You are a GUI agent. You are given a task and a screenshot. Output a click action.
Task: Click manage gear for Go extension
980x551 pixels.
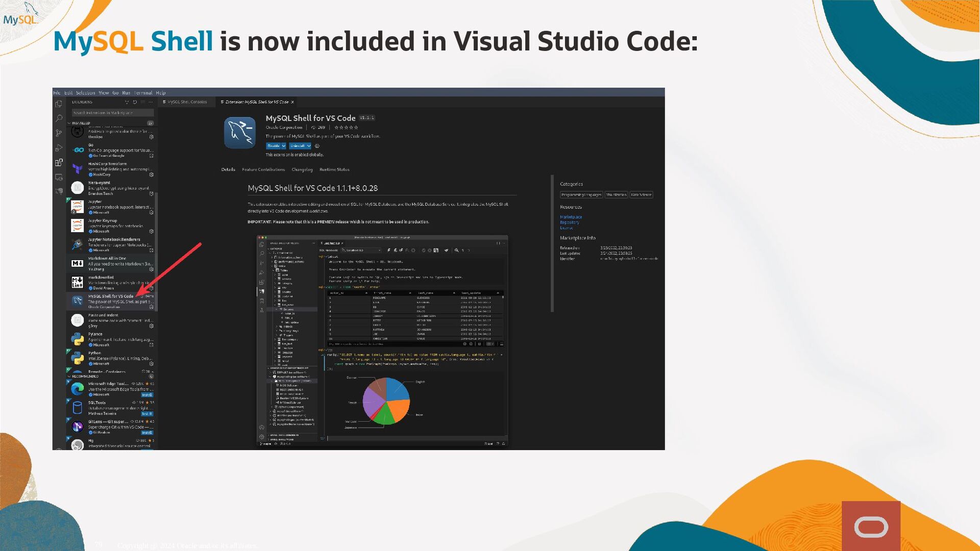click(151, 156)
